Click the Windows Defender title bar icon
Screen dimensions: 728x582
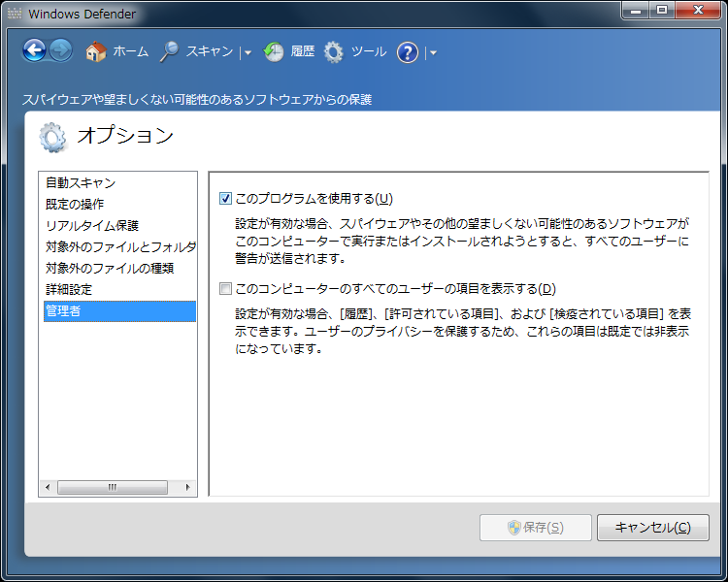14,15
